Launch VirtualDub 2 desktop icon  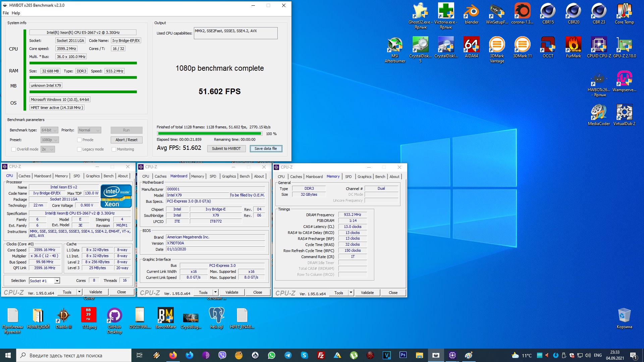pyautogui.click(x=624, y=115)
